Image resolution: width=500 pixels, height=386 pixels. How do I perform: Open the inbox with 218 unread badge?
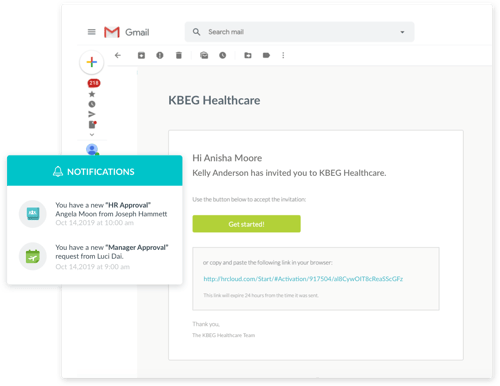click(94, 83)
